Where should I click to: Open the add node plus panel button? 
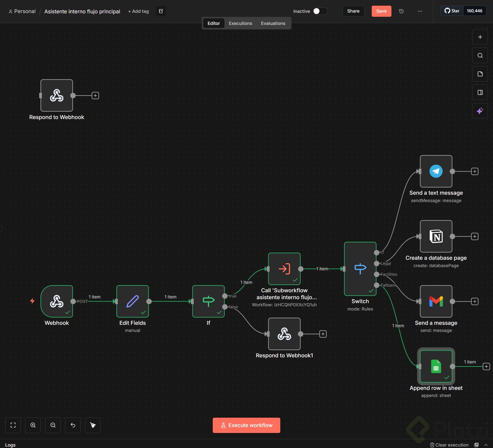pos(480,37)
